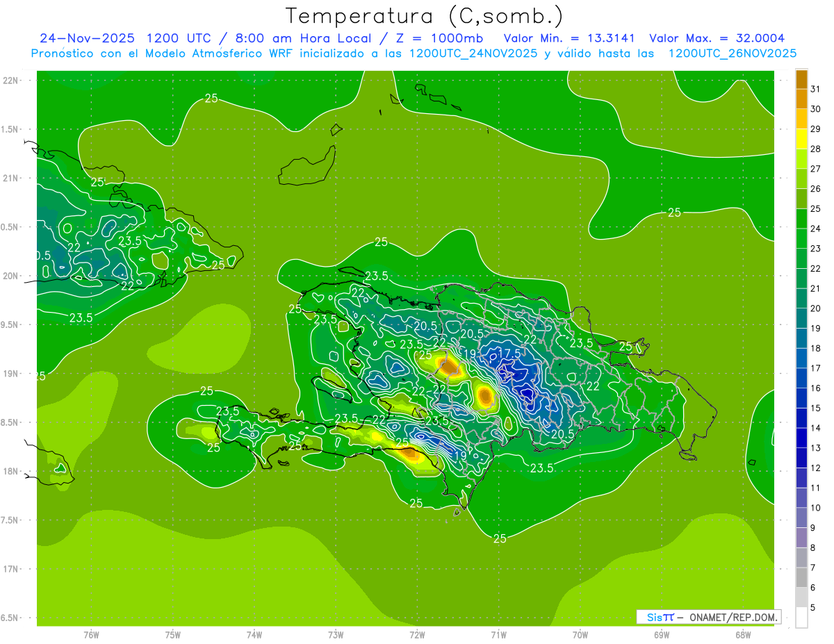The width and height of the screenshot is (834, 644).
Task: Click the 71W longitude axis label
Action: pyautogui.click(x=498, y=634)
